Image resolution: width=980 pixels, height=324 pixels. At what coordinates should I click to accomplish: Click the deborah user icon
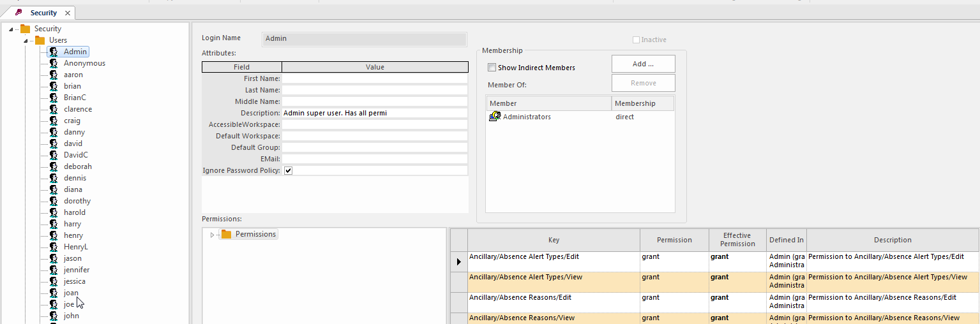(x=54, y=166)
